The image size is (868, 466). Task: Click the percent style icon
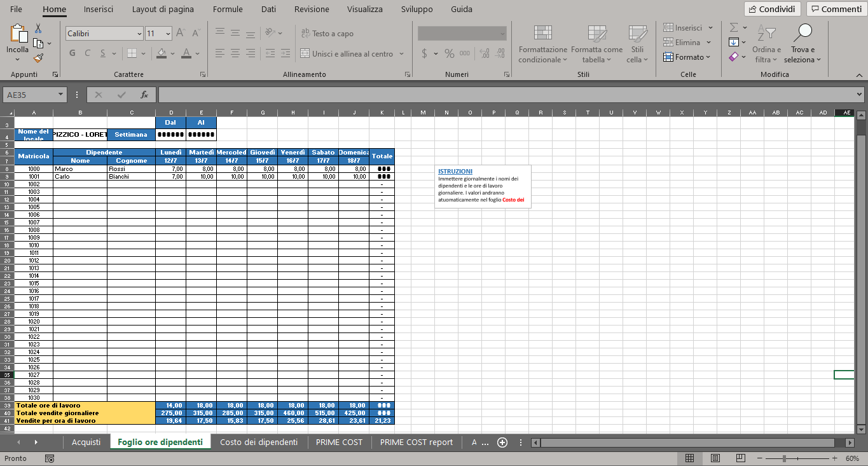[x=450, y=53]
